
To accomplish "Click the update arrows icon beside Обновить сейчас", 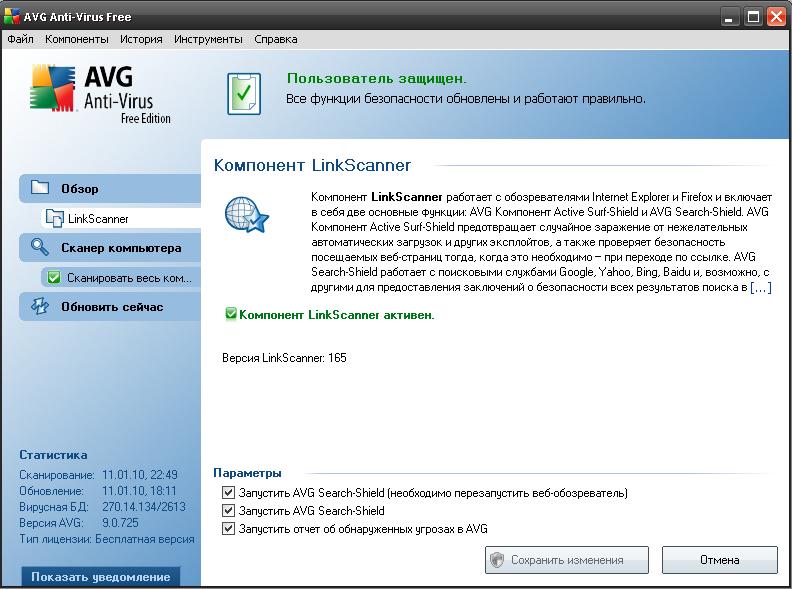I will point(39,306).
